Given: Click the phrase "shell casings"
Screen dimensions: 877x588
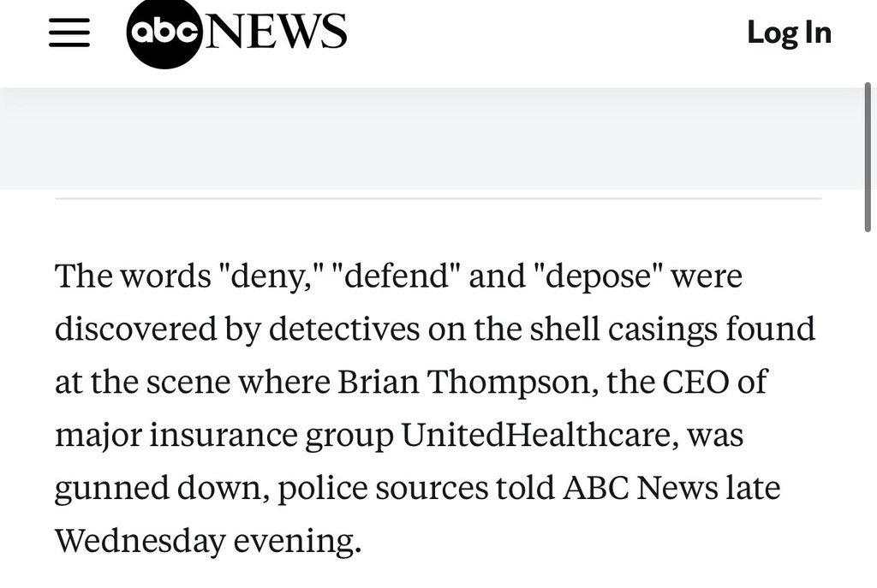Looking at the screenshot, I should (623, 329).
